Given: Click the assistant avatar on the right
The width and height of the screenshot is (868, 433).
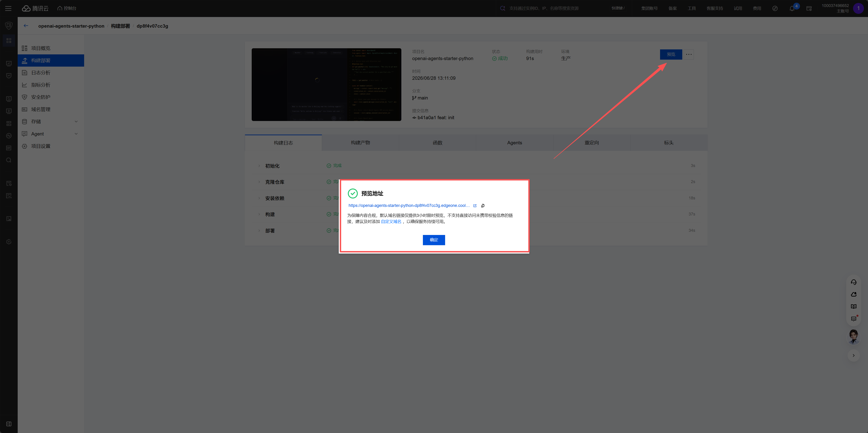Looking at the screenshot, I should tap(853, 337).
